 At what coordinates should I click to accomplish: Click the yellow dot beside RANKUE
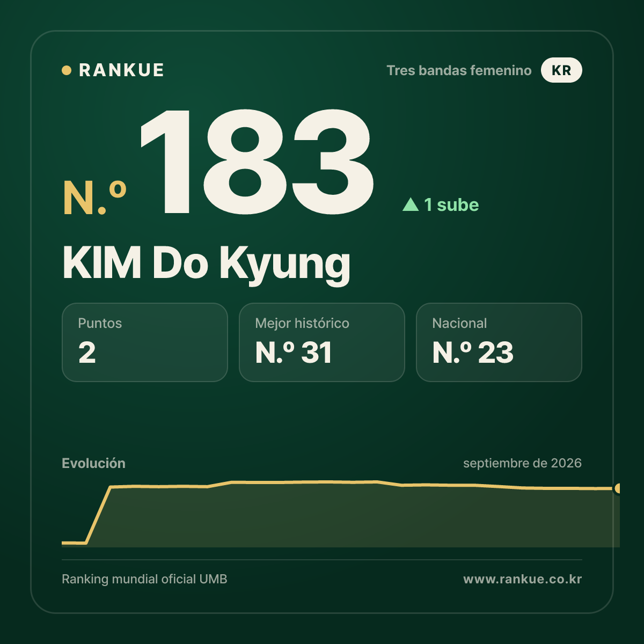pos(67,70)
